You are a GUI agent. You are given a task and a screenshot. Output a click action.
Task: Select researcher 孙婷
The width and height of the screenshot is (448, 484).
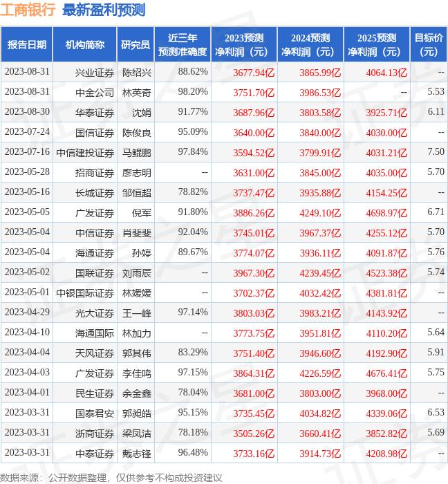(142, 253)
